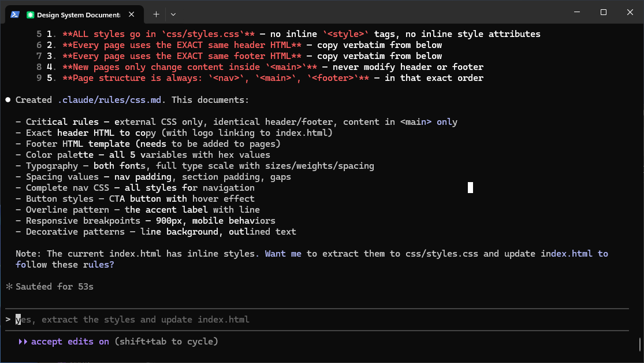Click the 'Critical rules' list line
644x363 pixels.
(237, 122)
